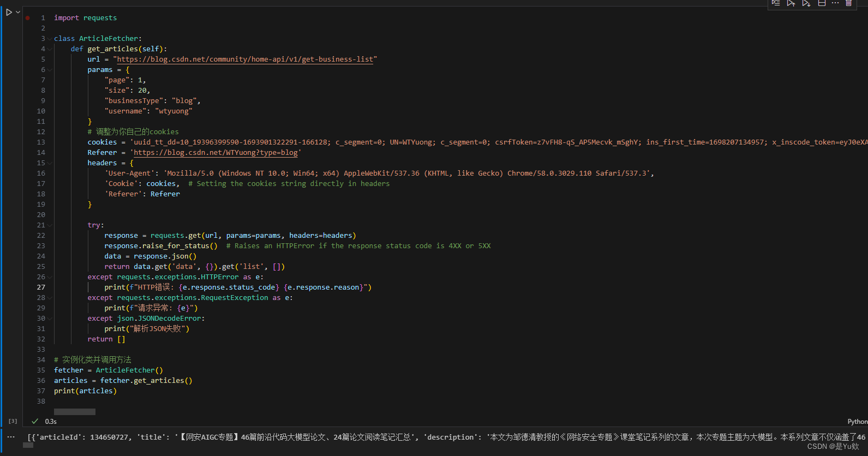Open the WTYuong blog Referer URL

(215, 153)
